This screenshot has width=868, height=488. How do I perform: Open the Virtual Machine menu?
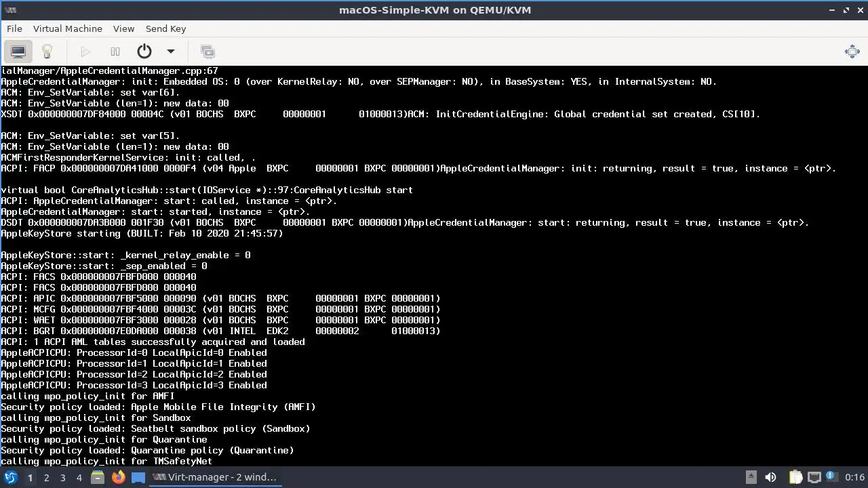click(67, 28)
